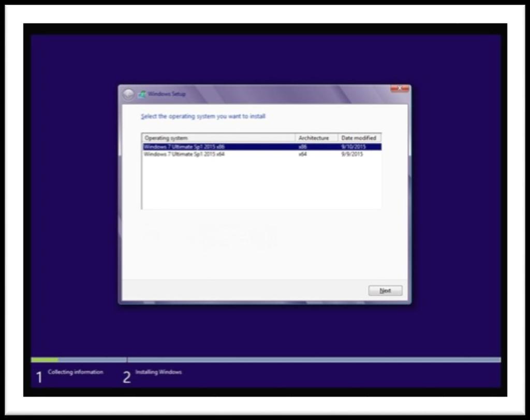Select Windows 7 Ultimate Sp1 2015 x86 row
Image resolution: width=530 pixels, height=420 pixels.
coord(262,147)
